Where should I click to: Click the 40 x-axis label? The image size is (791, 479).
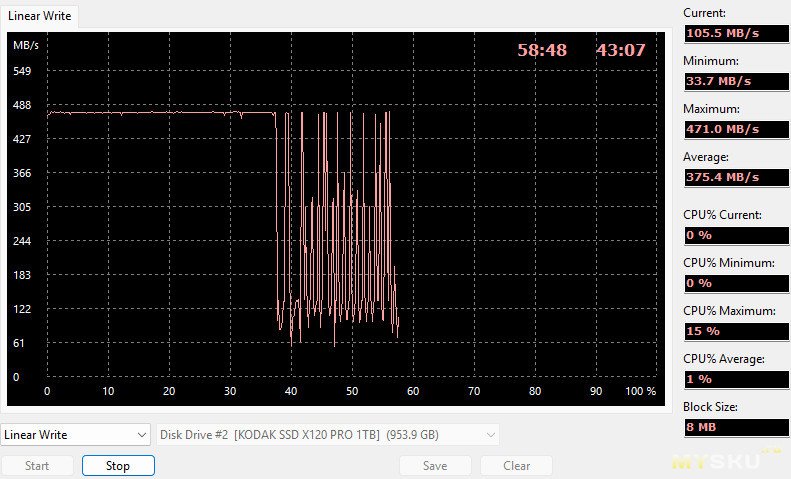coord(291,391)
